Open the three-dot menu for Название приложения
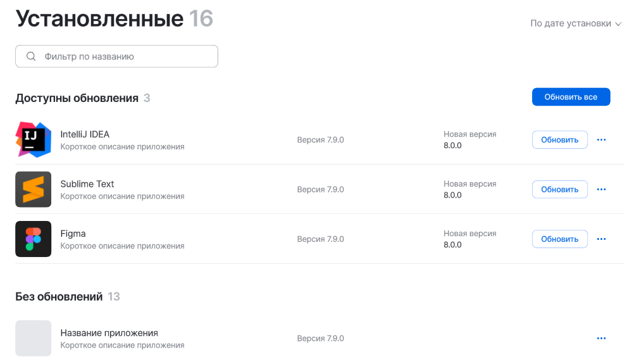Screen dimensions: 644x359 pos(601,338)
